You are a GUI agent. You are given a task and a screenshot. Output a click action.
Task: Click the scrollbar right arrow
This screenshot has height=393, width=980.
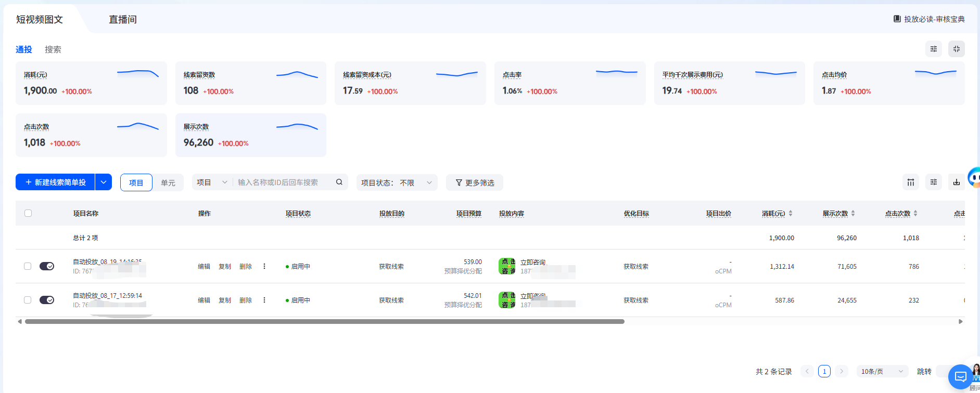click(961, 321)
